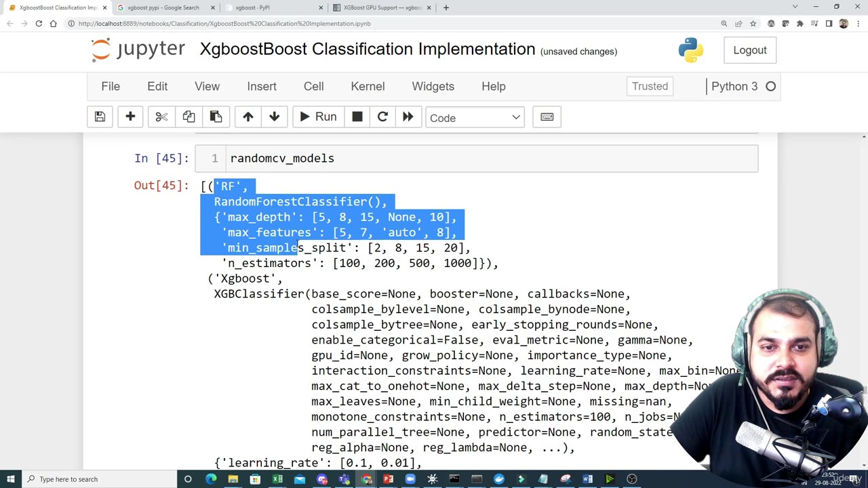Open the cell type Code dropdown
This screenshot has height=488, width=868.
point(475,118)
